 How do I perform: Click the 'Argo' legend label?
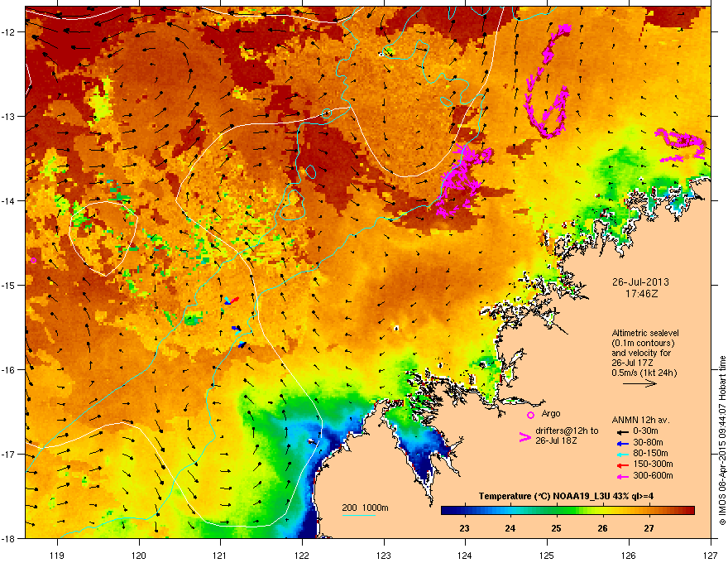[x=551, y=413]
